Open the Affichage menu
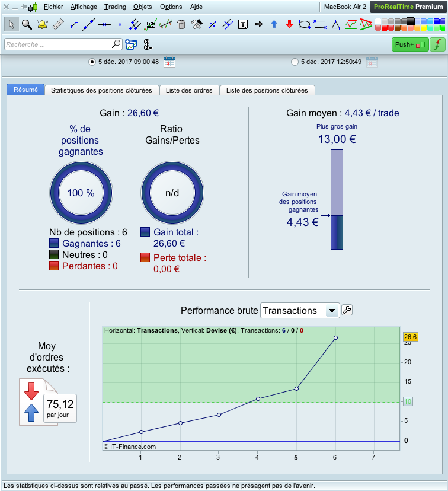448x491 pixels. [84, 7]
